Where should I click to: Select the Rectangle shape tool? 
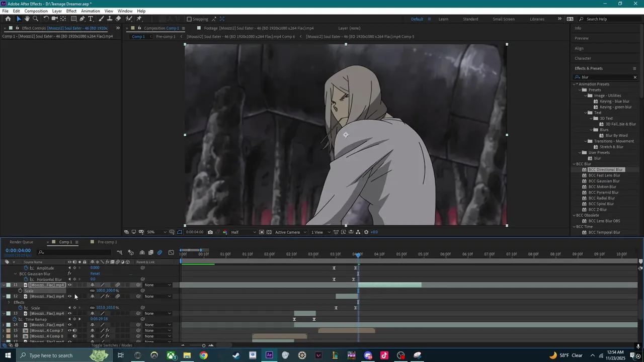73,19
